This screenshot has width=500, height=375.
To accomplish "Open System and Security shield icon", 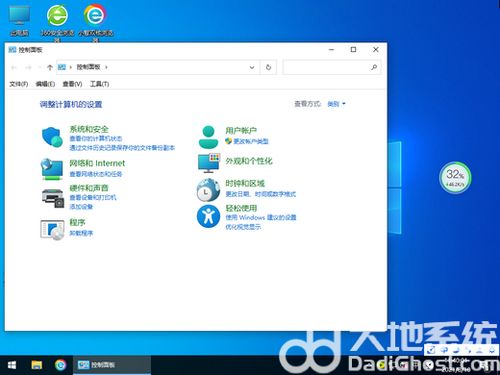I will pos(52,137).
